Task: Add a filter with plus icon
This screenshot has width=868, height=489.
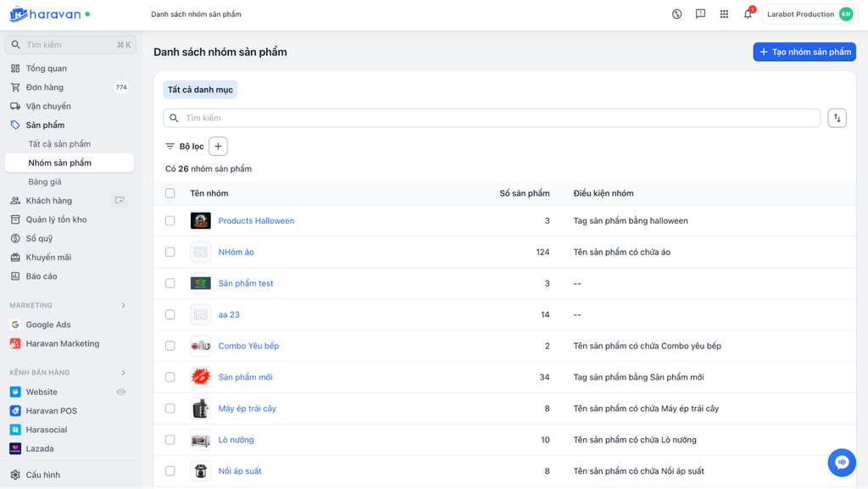Action: click(218, 147)
